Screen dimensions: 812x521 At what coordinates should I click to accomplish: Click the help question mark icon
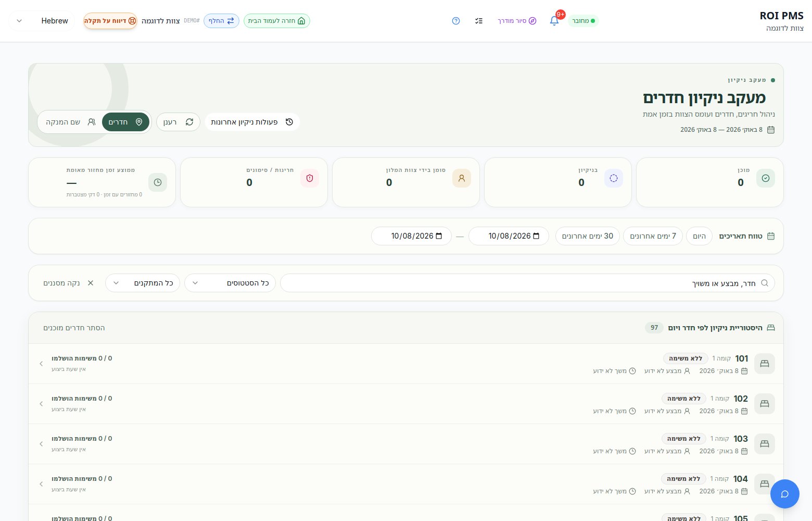point(456,21)
